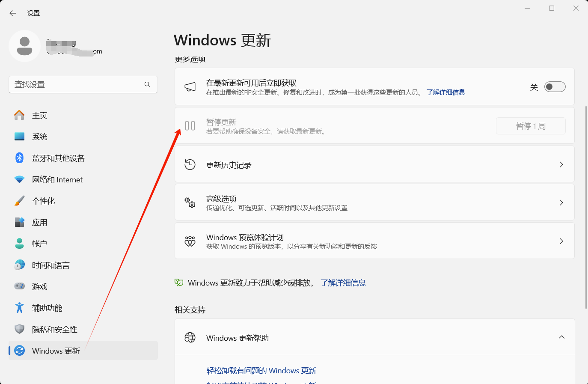This screenshot has height=384, width=588.
Task: Go to 主页 in the sidebar
Action: tap(83, 115)
